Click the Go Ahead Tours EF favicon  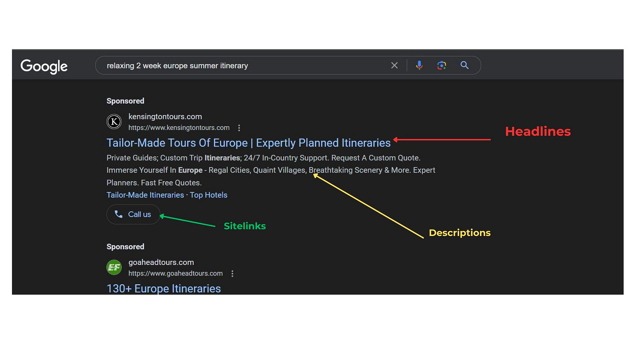coord(114,267)
